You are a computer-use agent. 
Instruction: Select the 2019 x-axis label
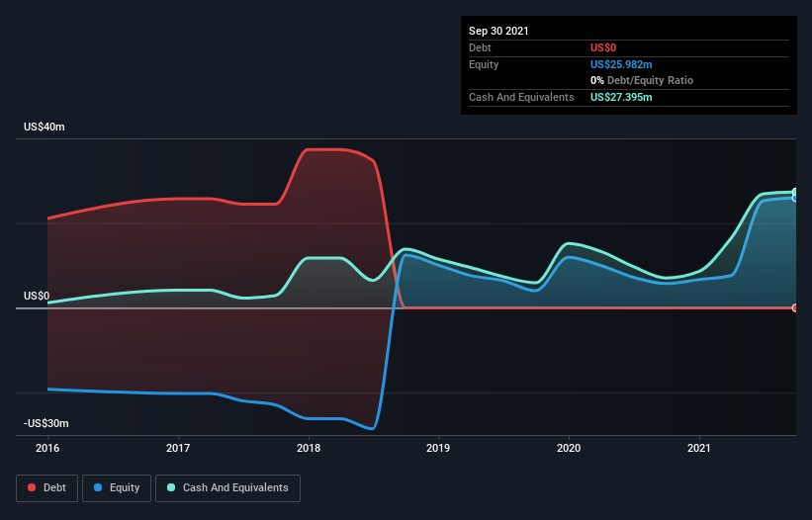(x=438, y=448)
